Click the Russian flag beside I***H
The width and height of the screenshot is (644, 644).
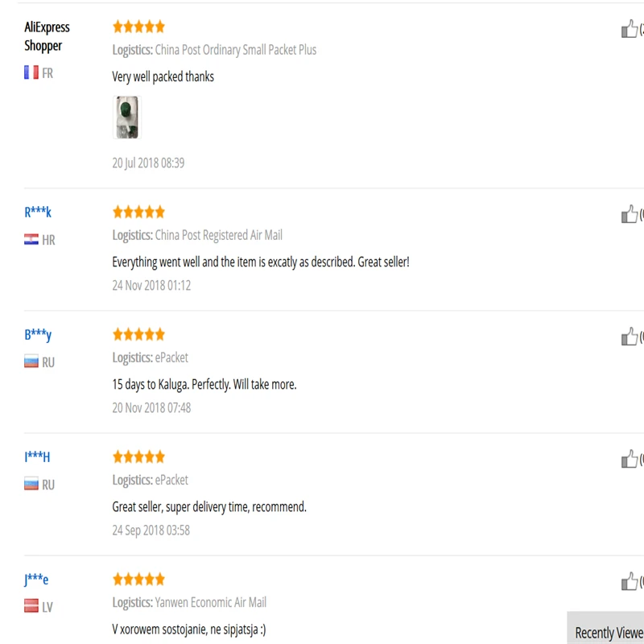(x=31, y=484)
